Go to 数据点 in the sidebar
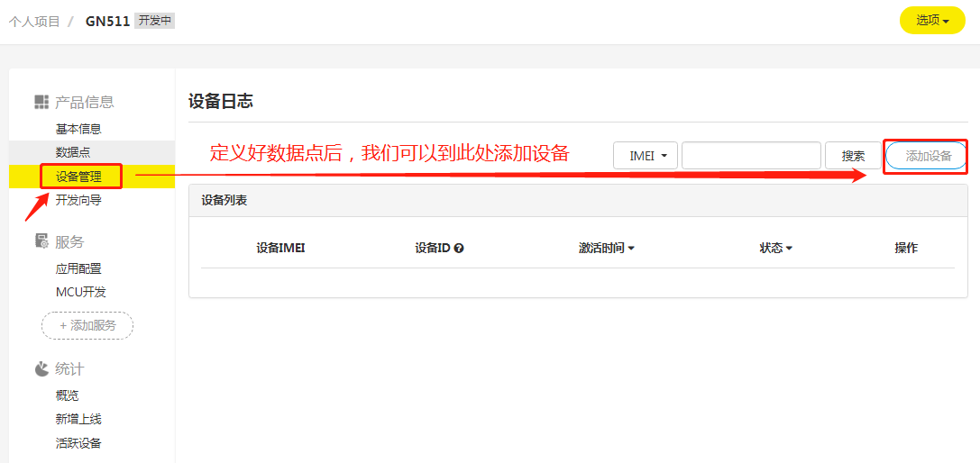The height and width of the screenshot is (463, 980). (73, 152)
